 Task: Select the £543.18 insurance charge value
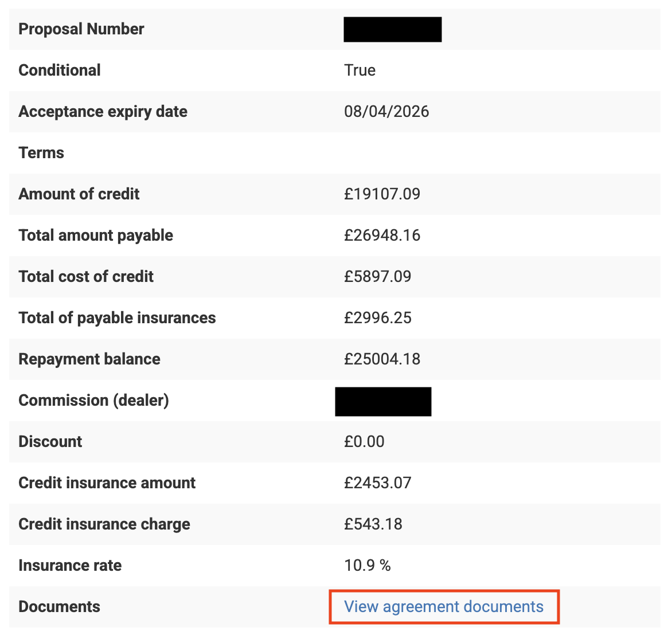[373, 524]
